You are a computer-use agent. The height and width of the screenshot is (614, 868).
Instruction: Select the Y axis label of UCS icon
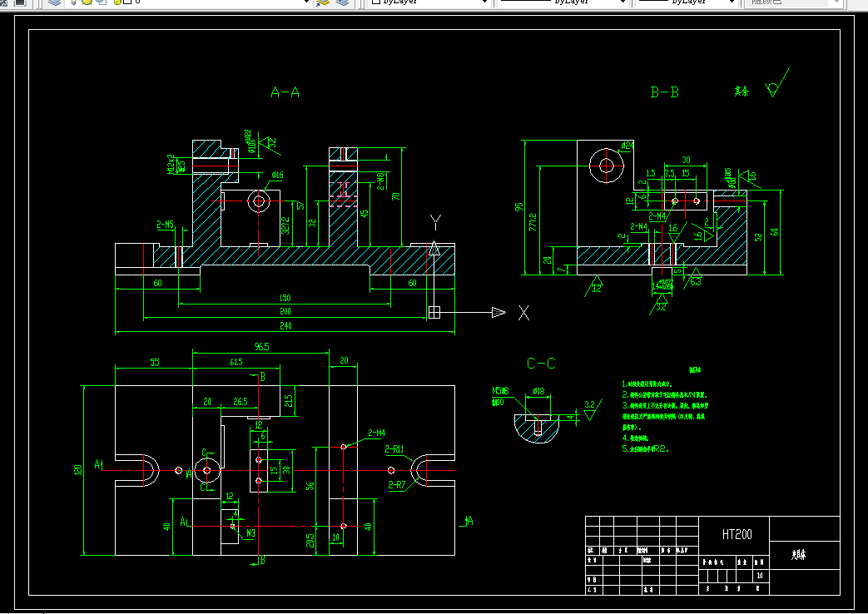pyautogui.click(x=435, y=223)
